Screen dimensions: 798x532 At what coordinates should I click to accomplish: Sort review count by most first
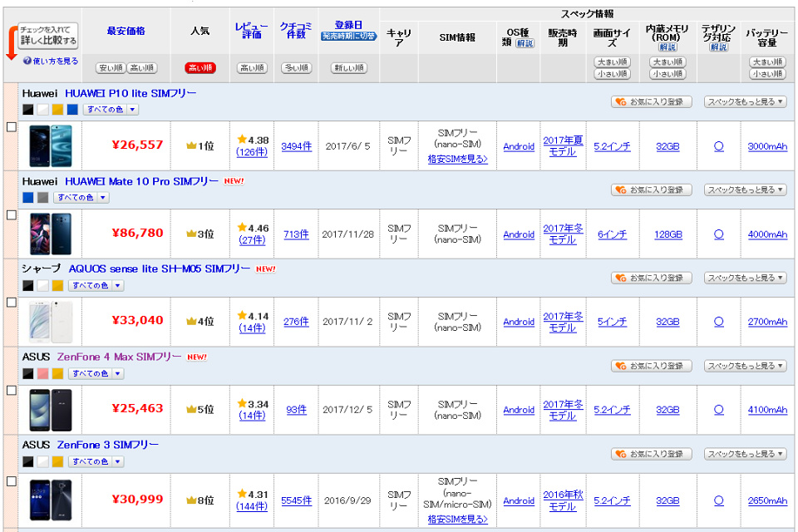pyautogui.click(x=296, y=67)
